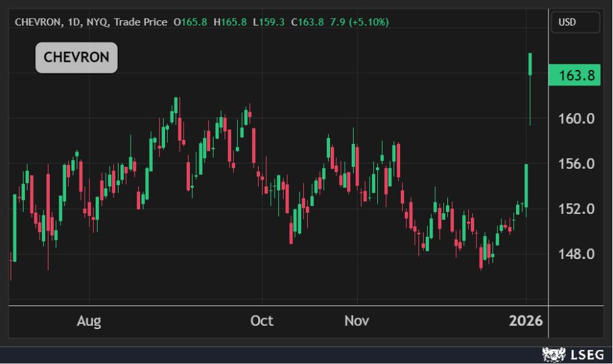613x364 pixels.
Task: Click the 148.0 price axis label
Action: (576, 254)
